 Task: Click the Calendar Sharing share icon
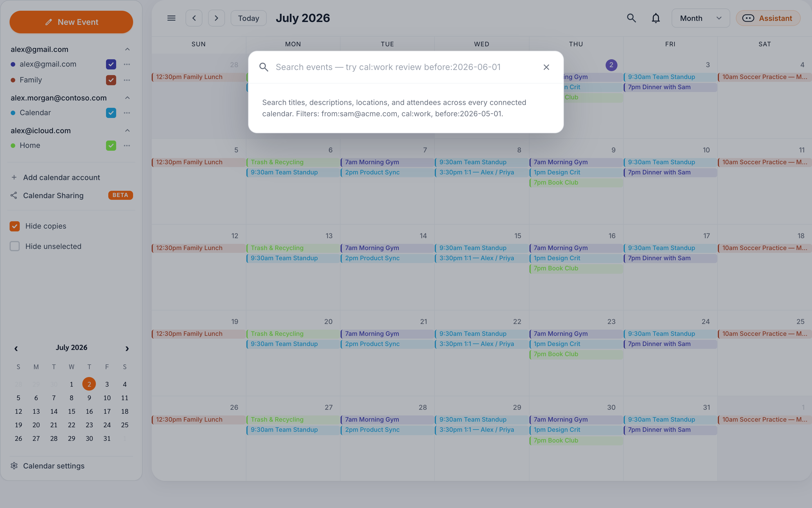click(x=14, y=196)
